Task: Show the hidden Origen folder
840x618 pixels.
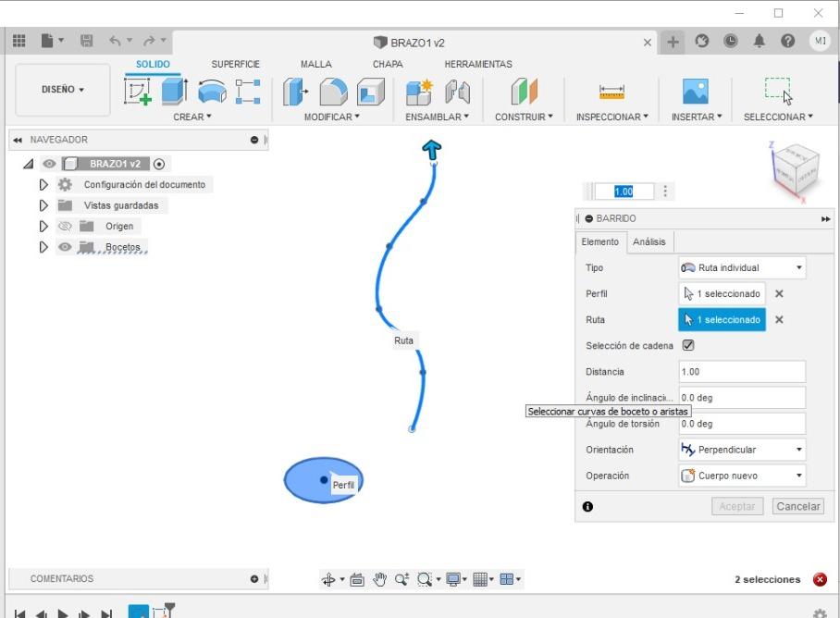Action: coord(65,227)
